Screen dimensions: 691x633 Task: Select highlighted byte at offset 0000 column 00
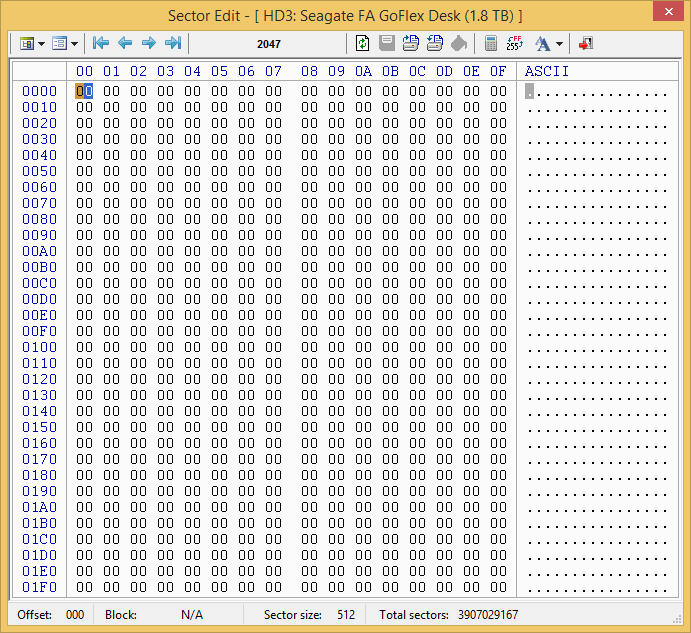(x=84, y=91)
